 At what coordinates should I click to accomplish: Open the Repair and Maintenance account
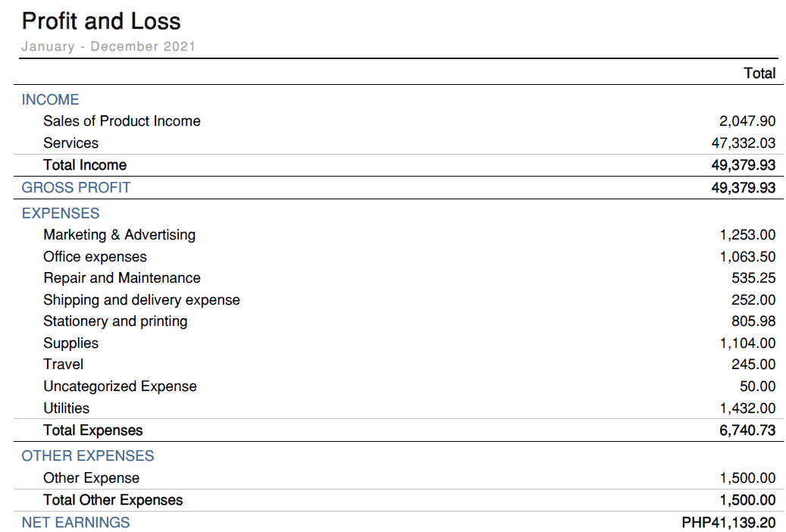click(121, 278)
